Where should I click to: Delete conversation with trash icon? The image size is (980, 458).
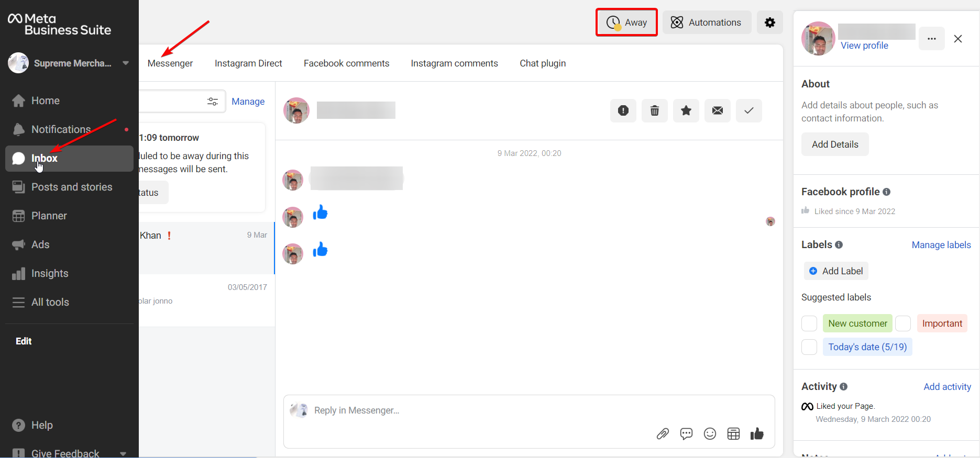click(x=654, y=110)
